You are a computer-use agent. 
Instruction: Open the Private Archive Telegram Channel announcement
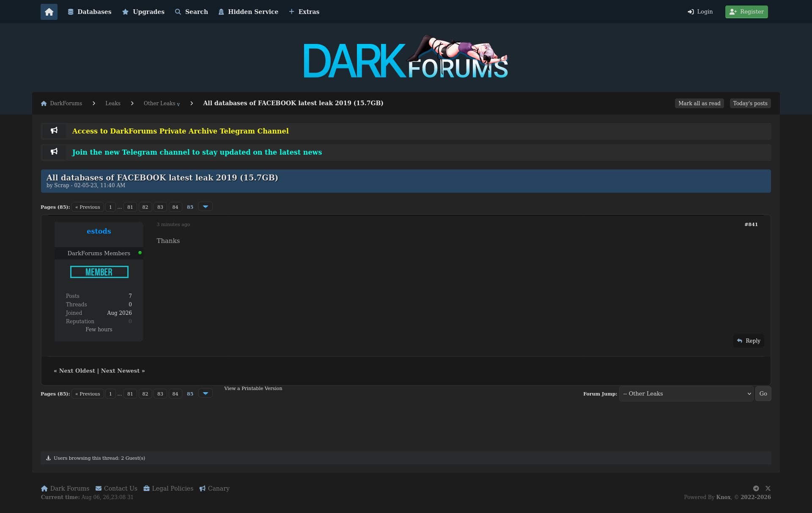point(181,131)
